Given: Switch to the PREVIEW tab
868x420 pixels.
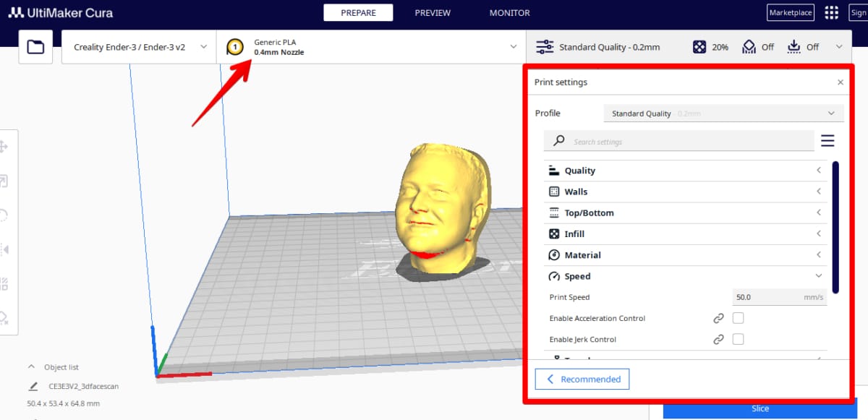Looking at the screenshot, I should [x=433, y=12].
